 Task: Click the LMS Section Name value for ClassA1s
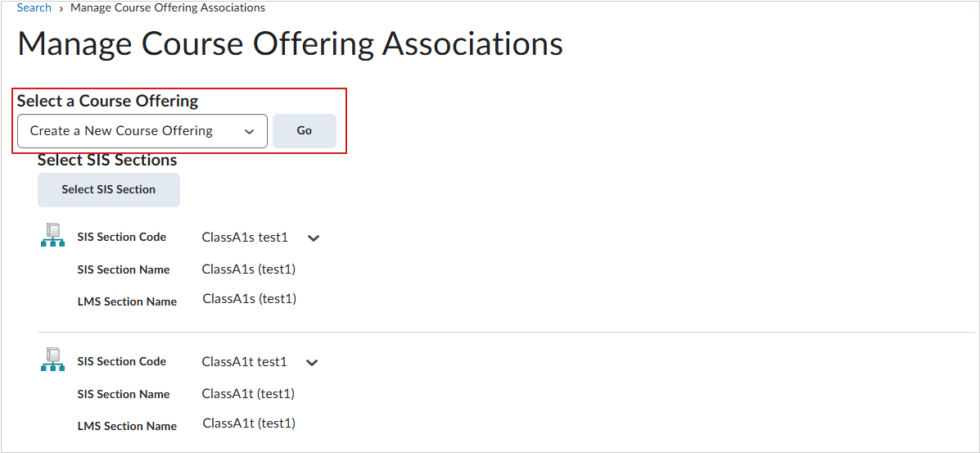click(249, 299)
